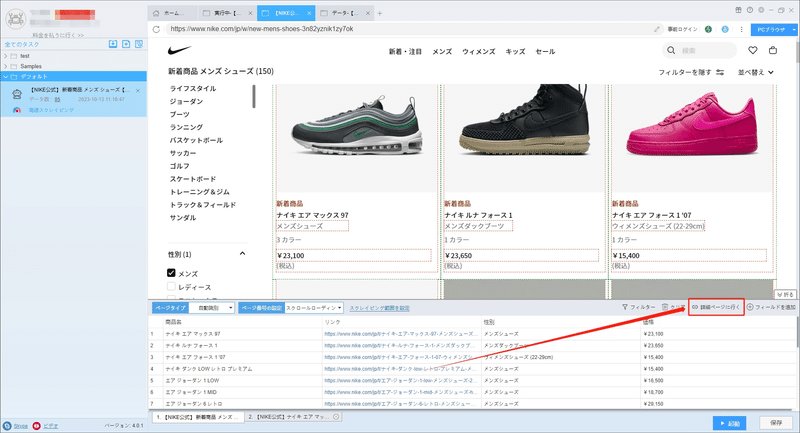Collapse the 性別 (1) filter section
The image size is (800, 433).
click(242, 253)
